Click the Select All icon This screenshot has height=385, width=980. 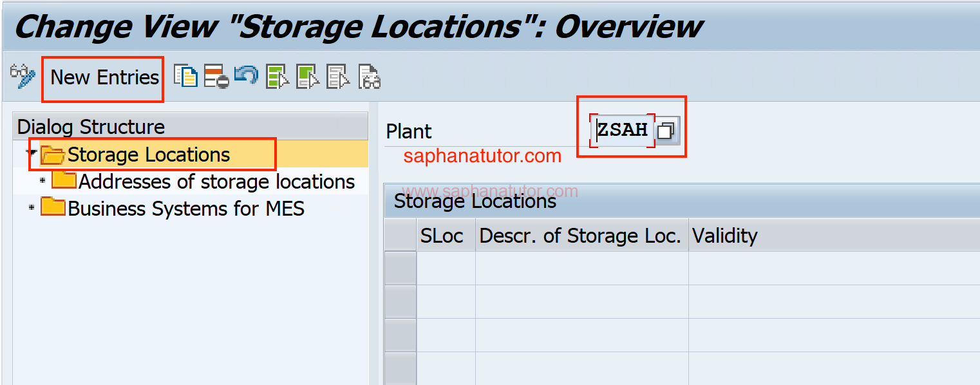coord(278,77)
